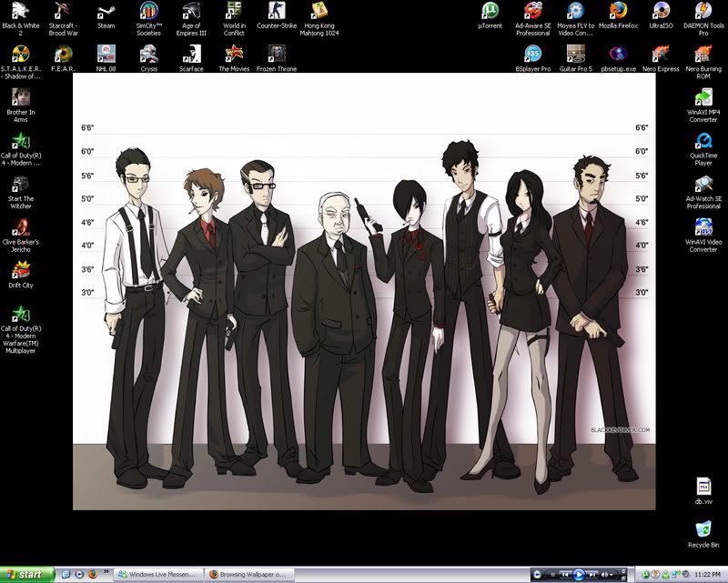Select the SimCity Societies shortcut

pos(148,18)
